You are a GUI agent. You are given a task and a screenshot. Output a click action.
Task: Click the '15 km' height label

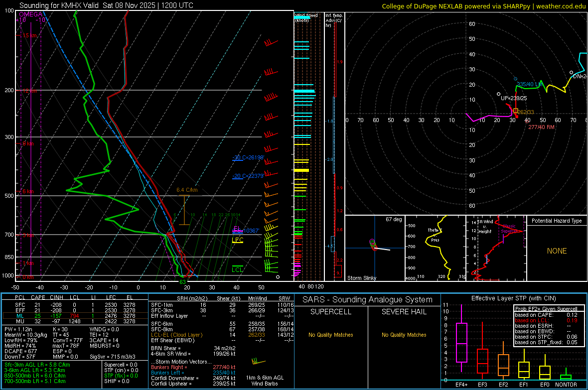[29, 35]
